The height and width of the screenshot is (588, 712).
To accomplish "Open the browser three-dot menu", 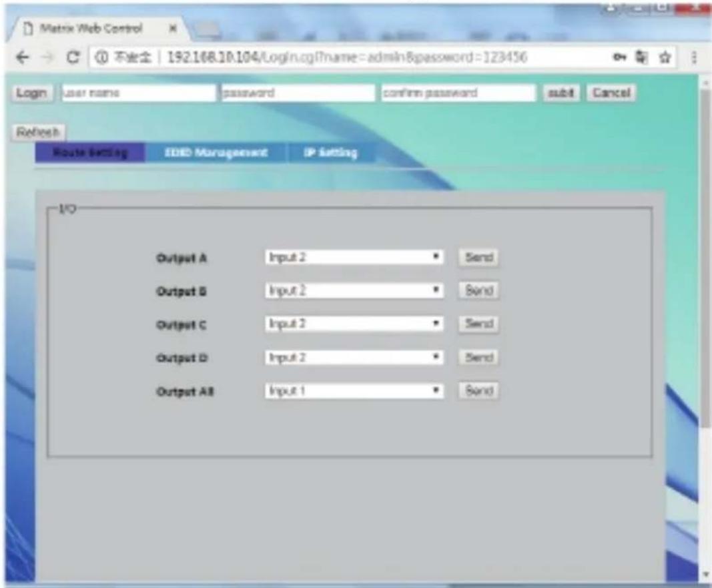I will (694, 57).
